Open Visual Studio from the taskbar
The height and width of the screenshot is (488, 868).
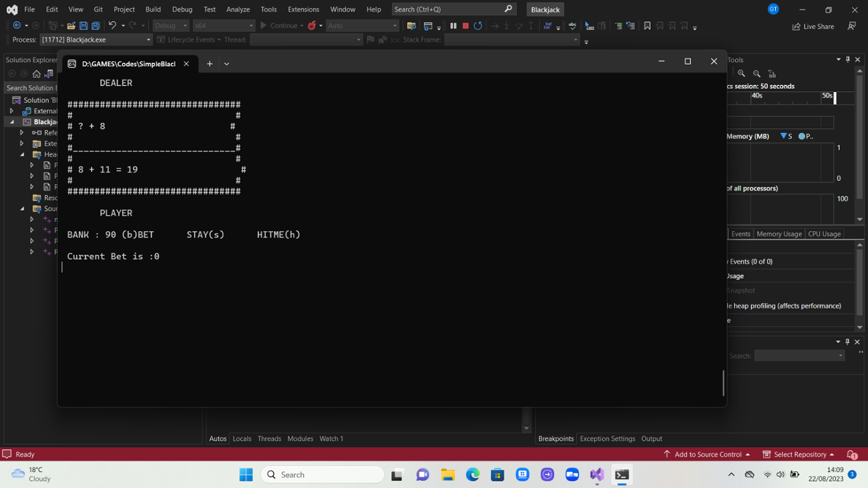[x=597, y=475]
